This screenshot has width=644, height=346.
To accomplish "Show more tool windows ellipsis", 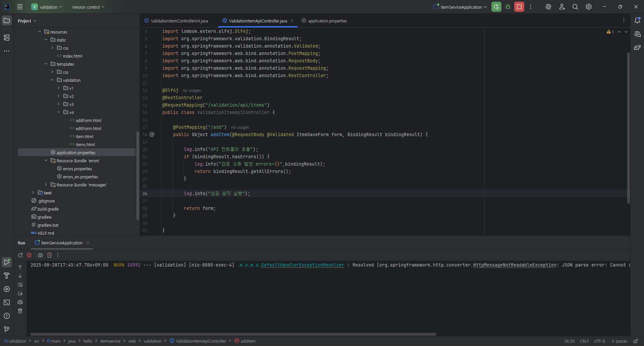I will (x=7, y=51).
